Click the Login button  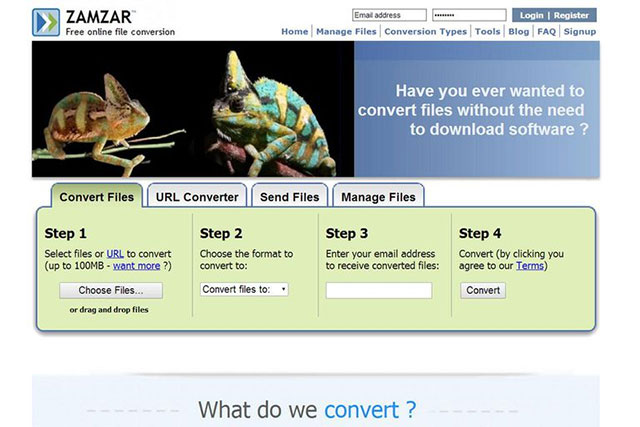pyautogui.click(x=532, y=16)
